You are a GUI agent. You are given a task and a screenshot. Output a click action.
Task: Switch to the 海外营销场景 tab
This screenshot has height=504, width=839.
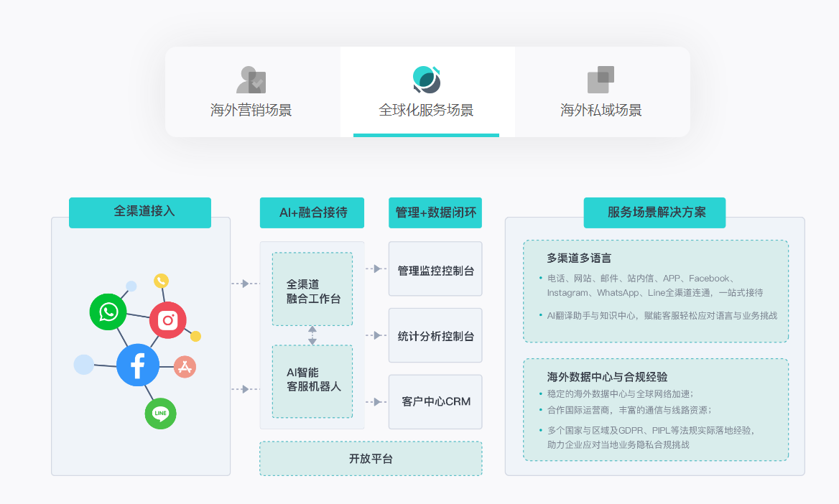253,91
